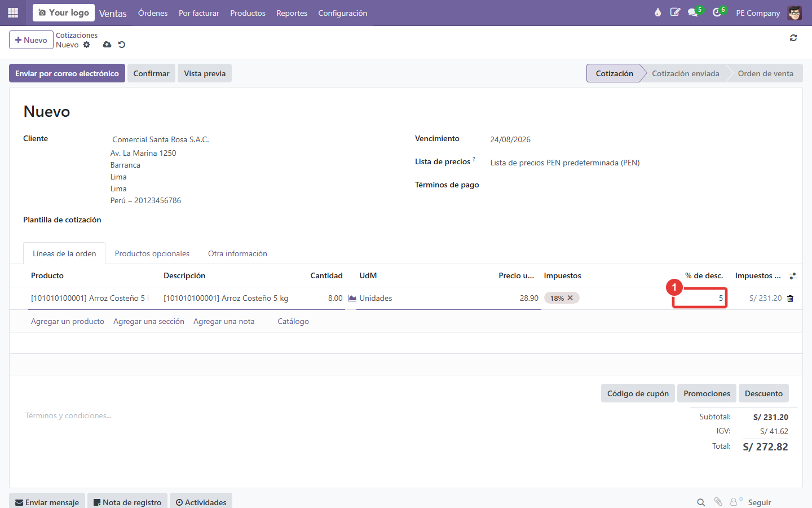Open Vista previa
Screen dimensions: 812x508
pyautogui.click(x=205, y=73)
